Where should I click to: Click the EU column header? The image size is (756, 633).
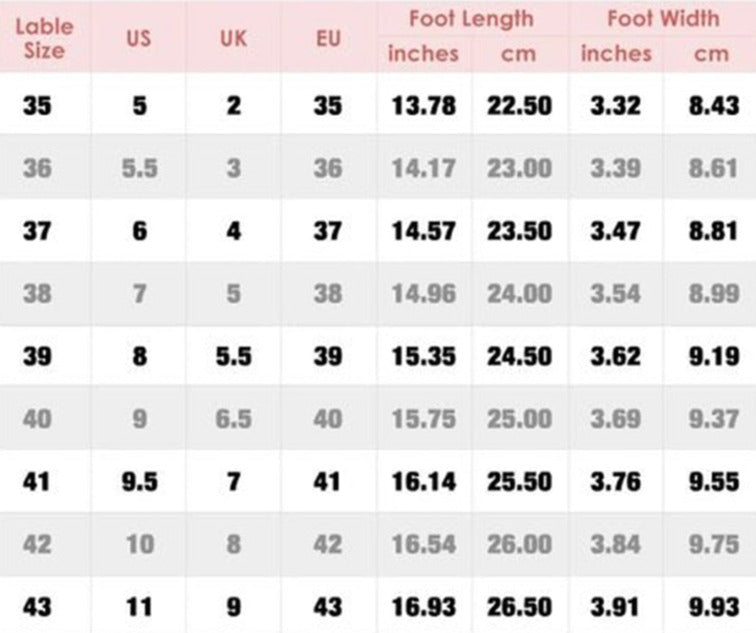coord(328,40)
